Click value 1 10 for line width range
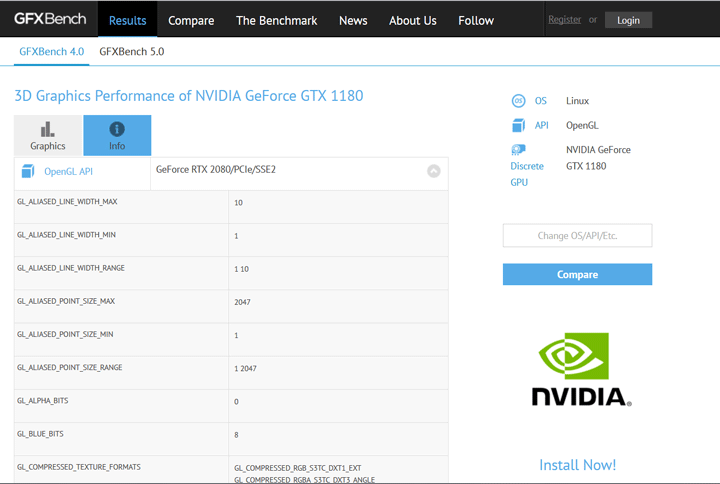The image size is (720, 484). point(242,269)
